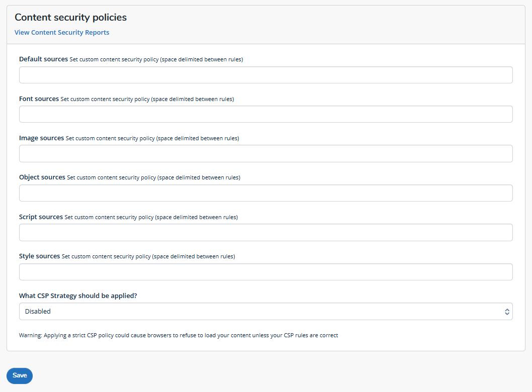Click the Script sources input box
This screenshot has height=392, width=532.
pos(265,233)
